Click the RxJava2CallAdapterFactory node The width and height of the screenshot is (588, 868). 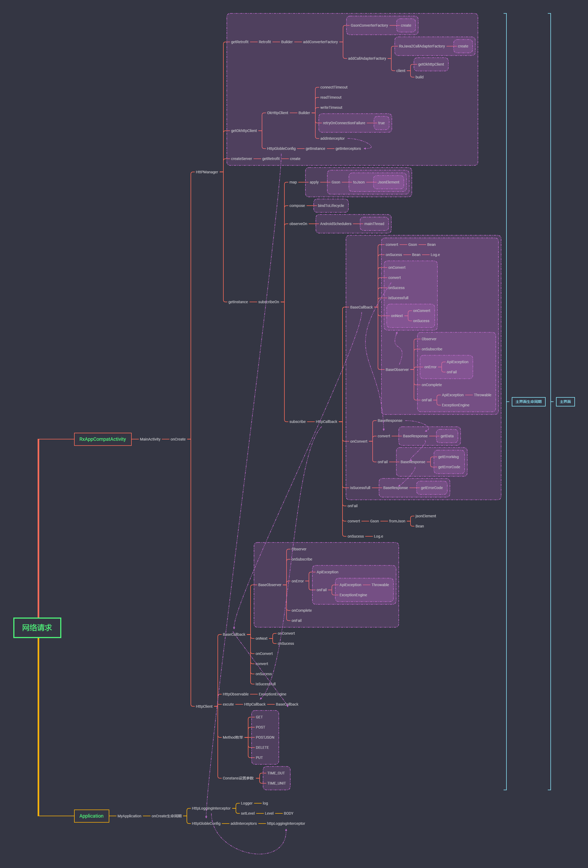click(x=421, y=46)
